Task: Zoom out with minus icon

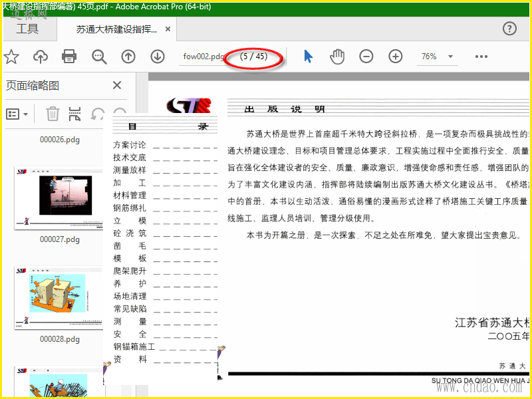Action: (x=366, y=57)
